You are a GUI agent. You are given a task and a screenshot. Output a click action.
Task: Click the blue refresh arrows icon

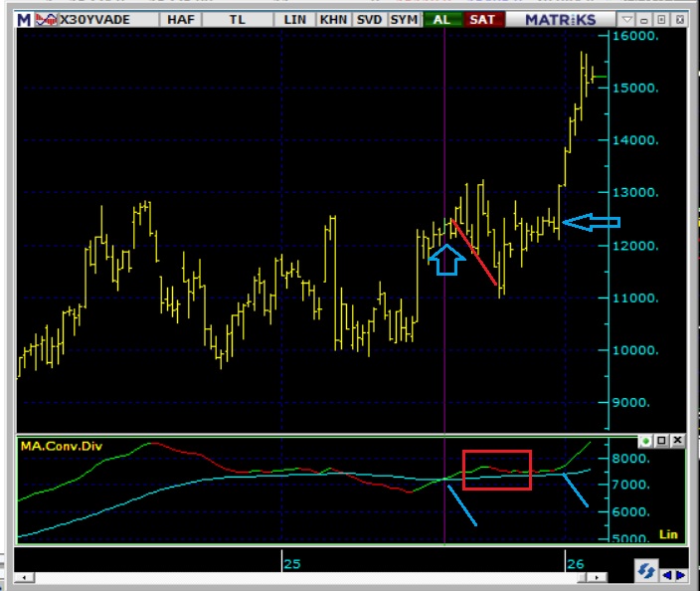click(x=647, y=572)
